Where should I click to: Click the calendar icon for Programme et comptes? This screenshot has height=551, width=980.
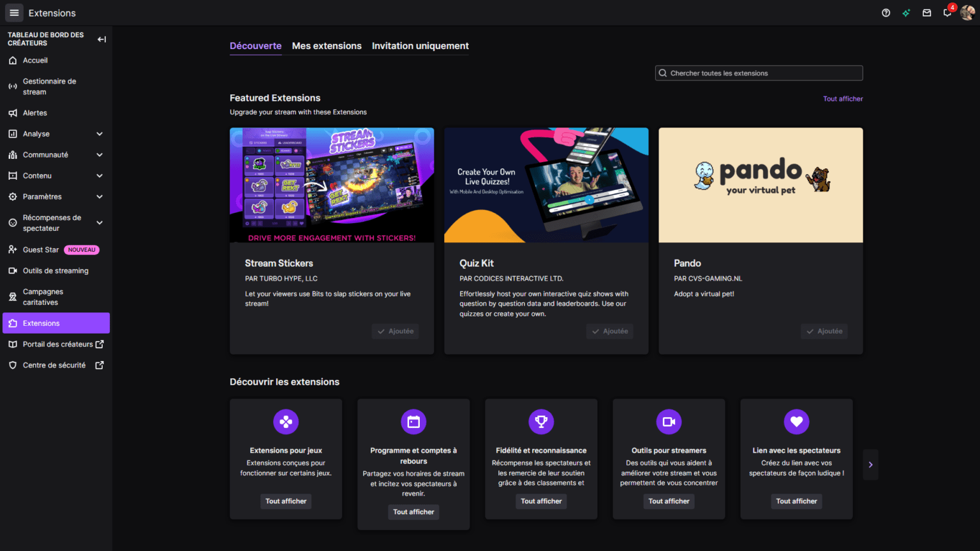coord(413,422)
